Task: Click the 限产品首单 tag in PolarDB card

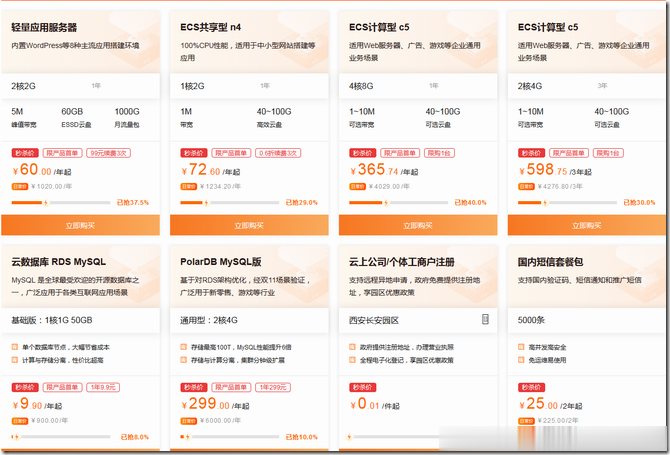Action: 231,387
